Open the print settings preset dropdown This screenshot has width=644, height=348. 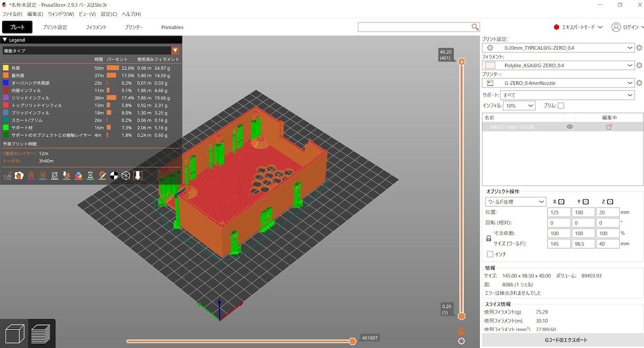[x=558, y=48]
